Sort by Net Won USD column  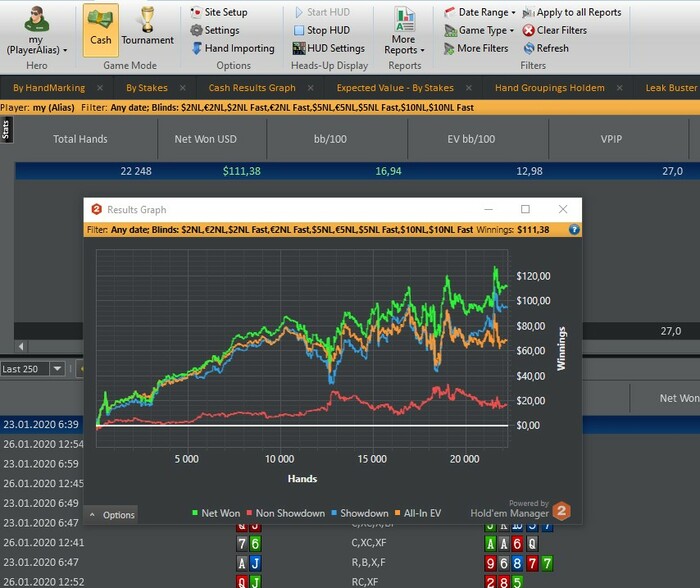[205, 139]
